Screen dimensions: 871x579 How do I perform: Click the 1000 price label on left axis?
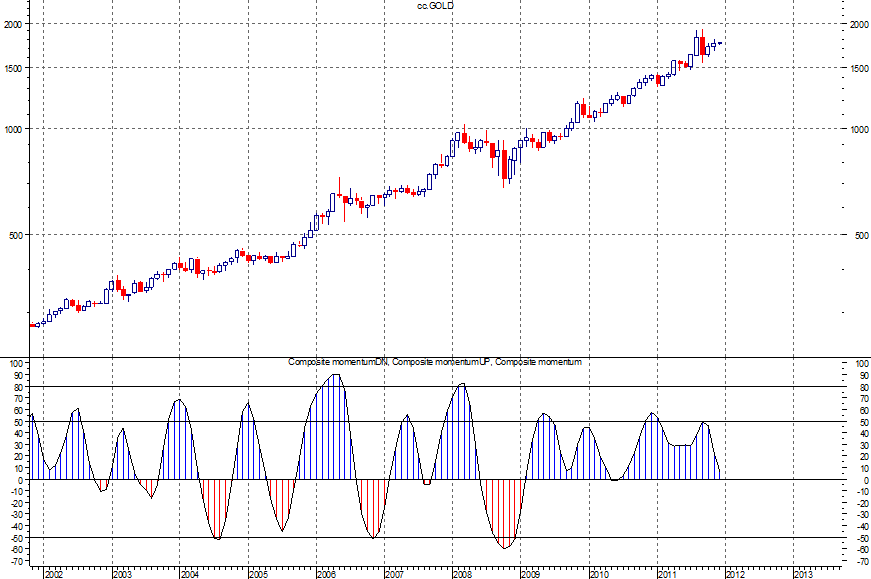pyautogui.click(x=13, y=129)
